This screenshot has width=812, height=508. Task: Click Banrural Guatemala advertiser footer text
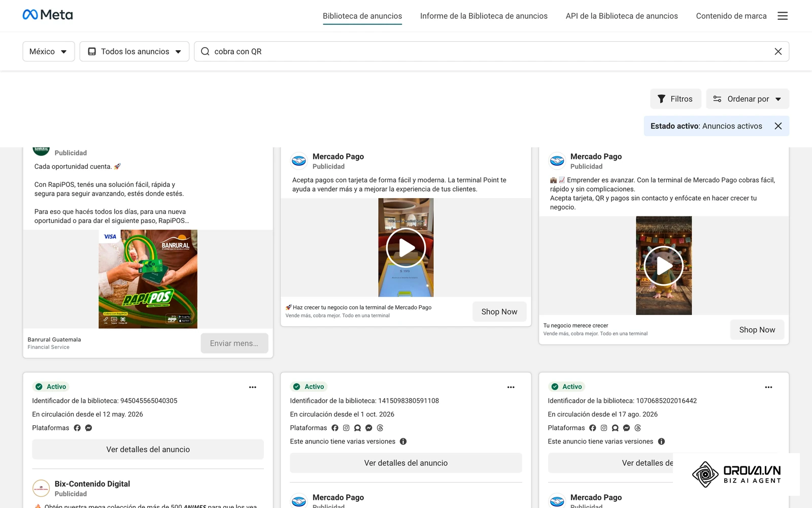(54, 339)
